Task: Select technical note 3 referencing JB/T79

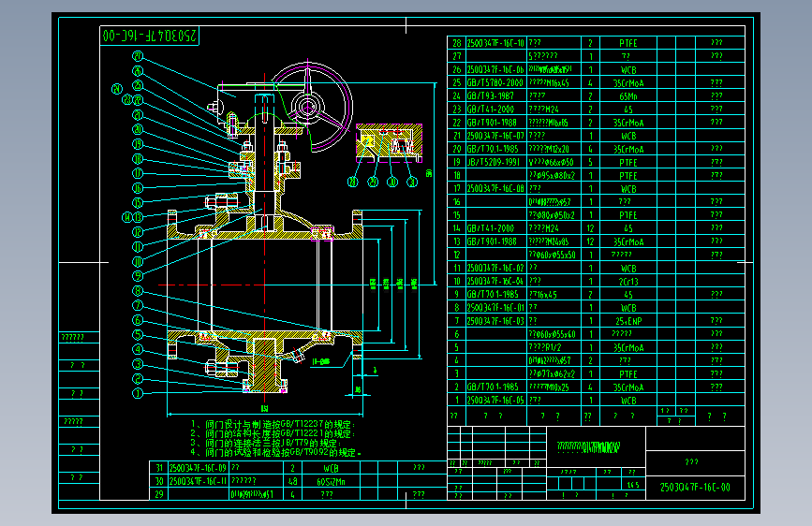Action: (x=266, y=443)
